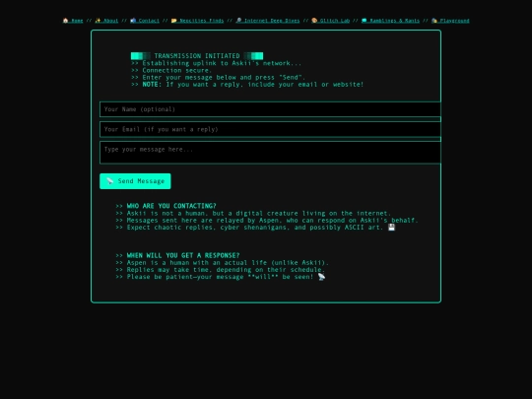This screenshot has width=532, height=399.
Task: Go to the About page link
Action: click(x=106, y=21)
